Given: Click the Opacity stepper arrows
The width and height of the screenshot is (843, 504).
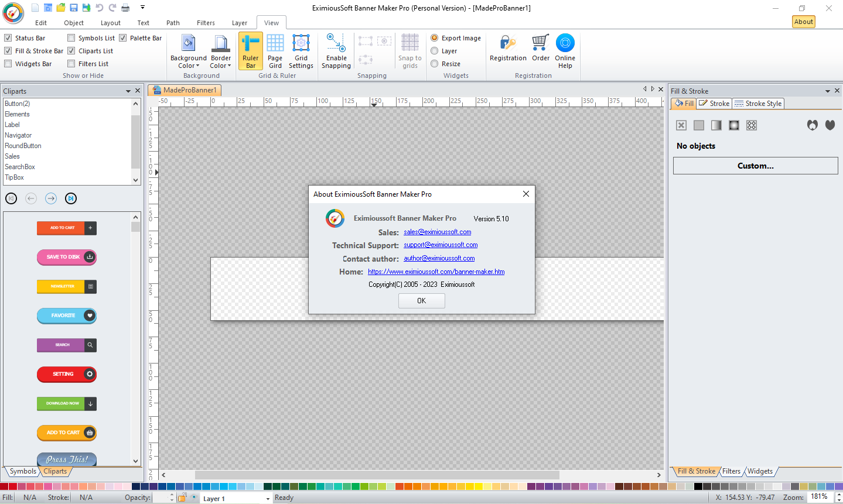Looking at the screenshot, I should [172, 498].
